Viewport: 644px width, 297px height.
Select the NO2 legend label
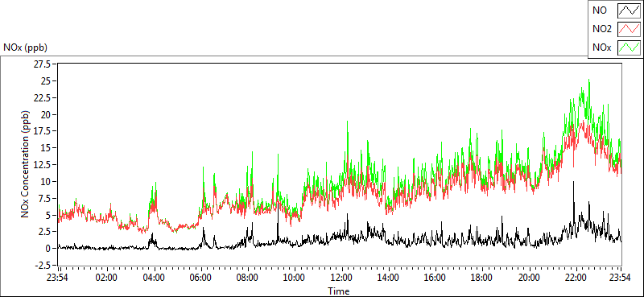602,29
